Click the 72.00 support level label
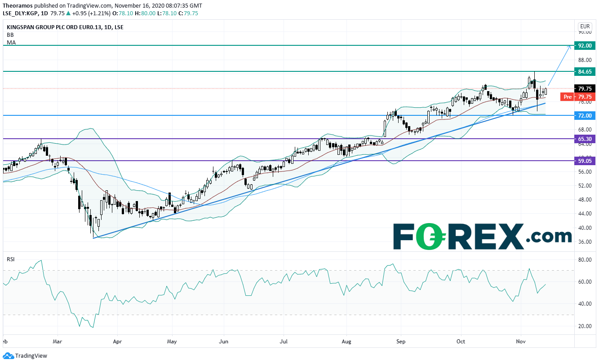599x364 pixels. point(585,115)
